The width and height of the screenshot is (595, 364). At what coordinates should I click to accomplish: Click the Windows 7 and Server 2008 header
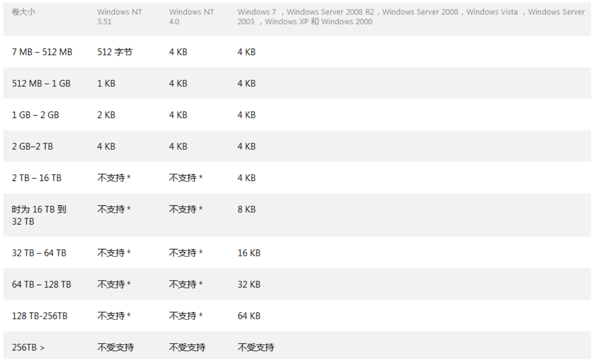411,16
